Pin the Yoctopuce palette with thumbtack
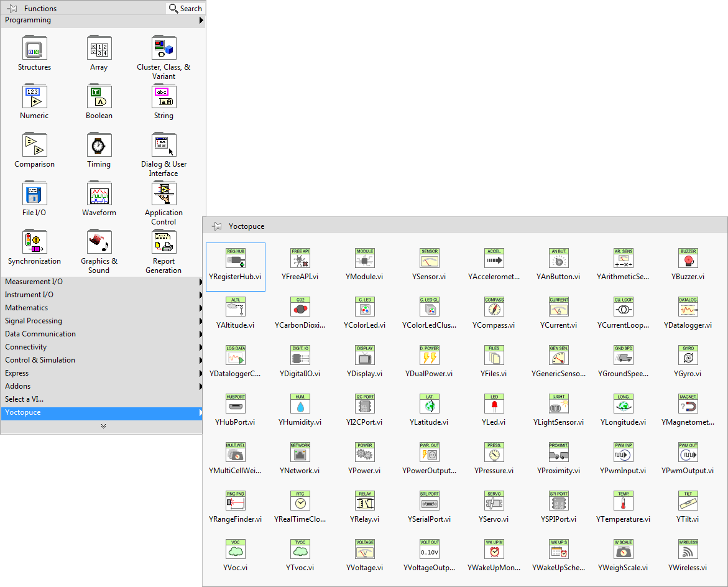 pos(217,226)
